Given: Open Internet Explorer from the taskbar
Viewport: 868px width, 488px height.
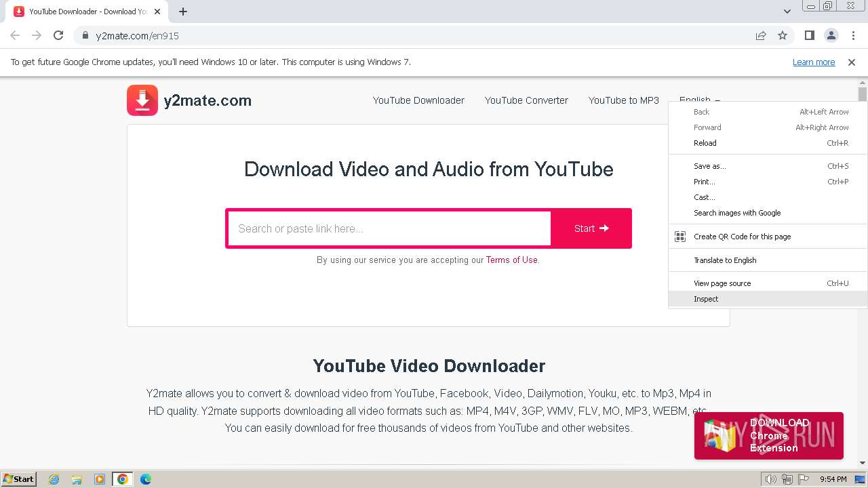Looking at the screenshot, I should [x=54, y=479].
